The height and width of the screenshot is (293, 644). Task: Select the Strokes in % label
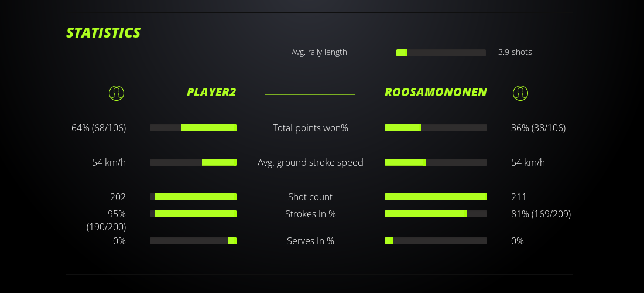(310, 214)
